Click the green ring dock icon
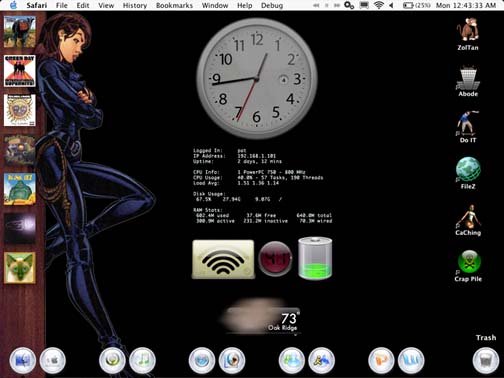The width and height of the screenshot is (504, 378). pos(113,360)
